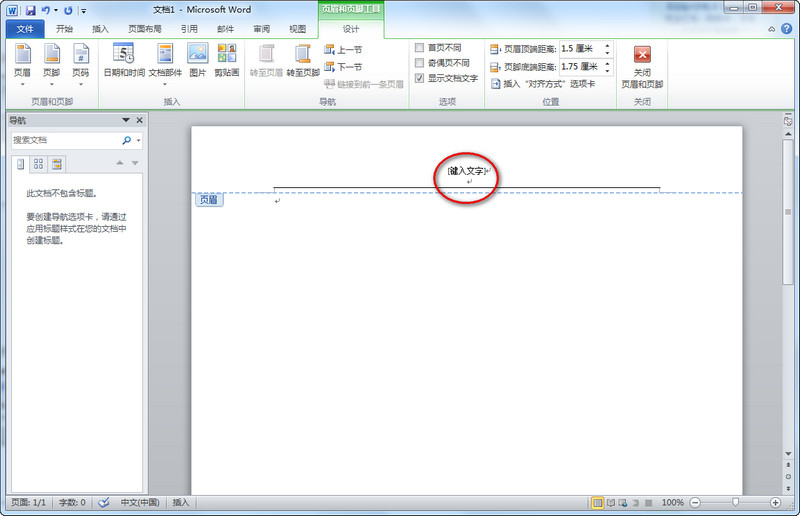Screen dimensions: 800x516
Task: Insert Clip Art (剪贴画)
Action: point(227,60)
